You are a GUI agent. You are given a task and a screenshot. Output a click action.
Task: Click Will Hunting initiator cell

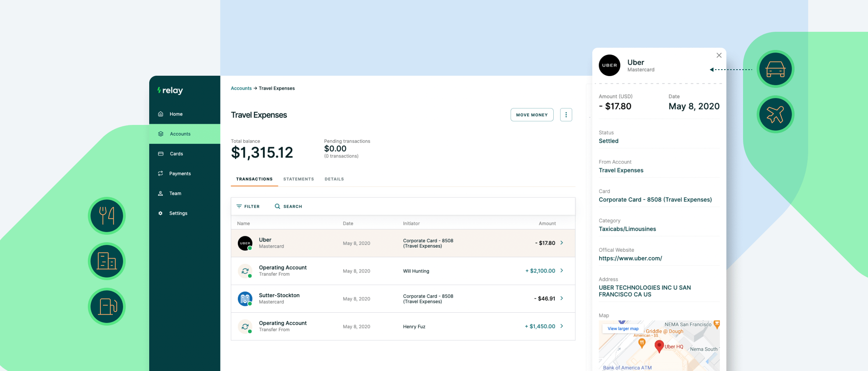(x=416, y=271)
